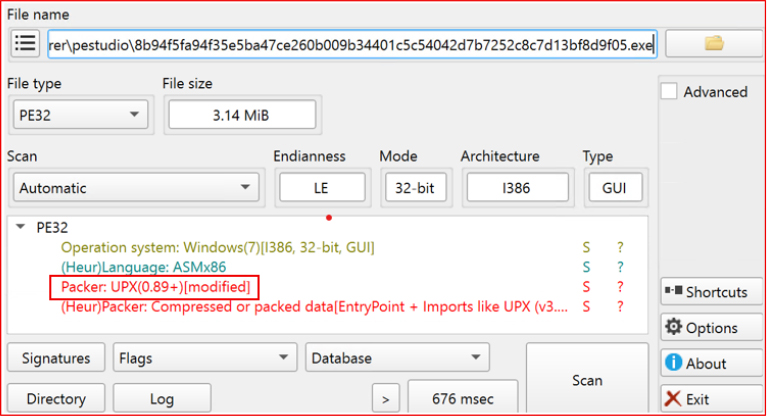Exit the application with red X
767x416 pixels.
click(711, 399)
